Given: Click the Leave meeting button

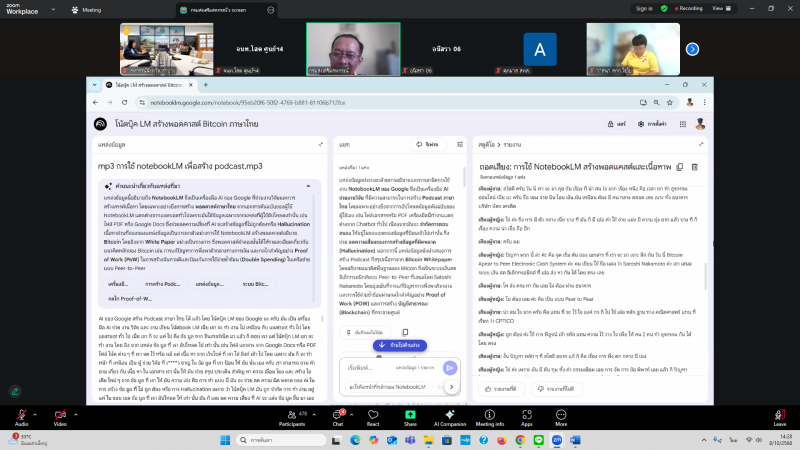Looking at the screenshot, I should click(779, 415).
